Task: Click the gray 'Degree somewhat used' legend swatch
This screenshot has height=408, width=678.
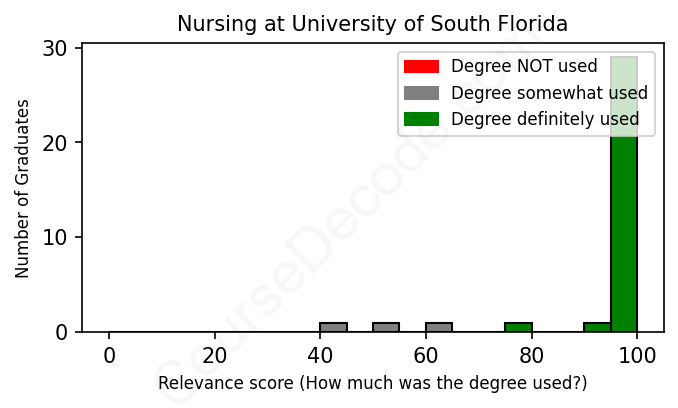Action: (x=421, y=93)
